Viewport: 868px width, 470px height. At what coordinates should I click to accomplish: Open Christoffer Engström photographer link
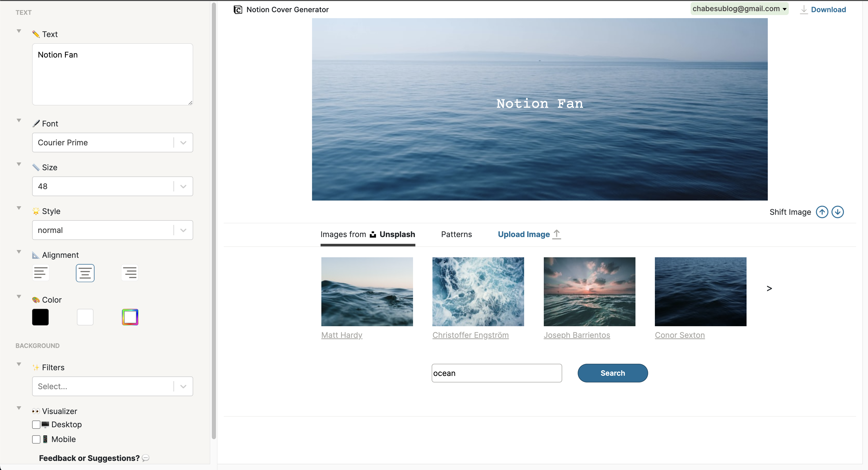(471, 335)
